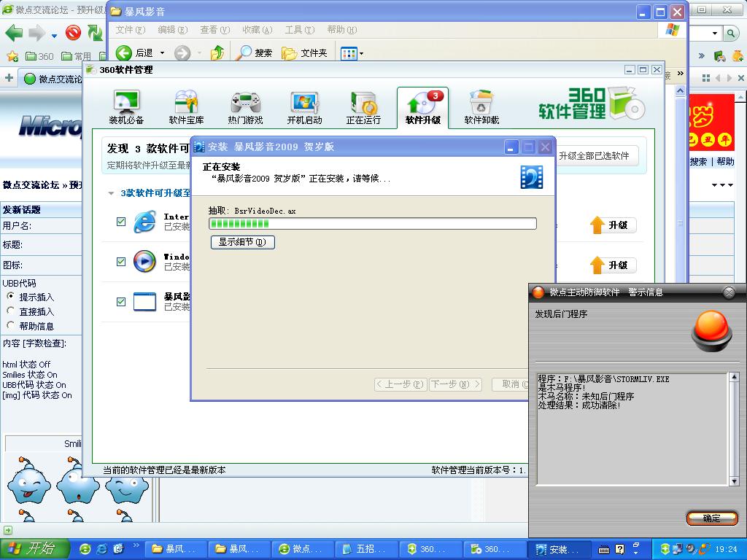Open 热门游戏 section
The image size is (747, 560).
[245, 108]
